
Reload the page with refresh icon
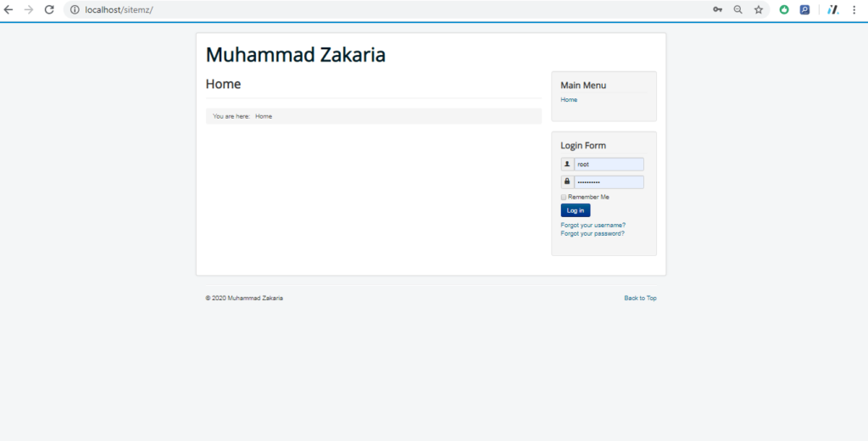tap(49, 9)
